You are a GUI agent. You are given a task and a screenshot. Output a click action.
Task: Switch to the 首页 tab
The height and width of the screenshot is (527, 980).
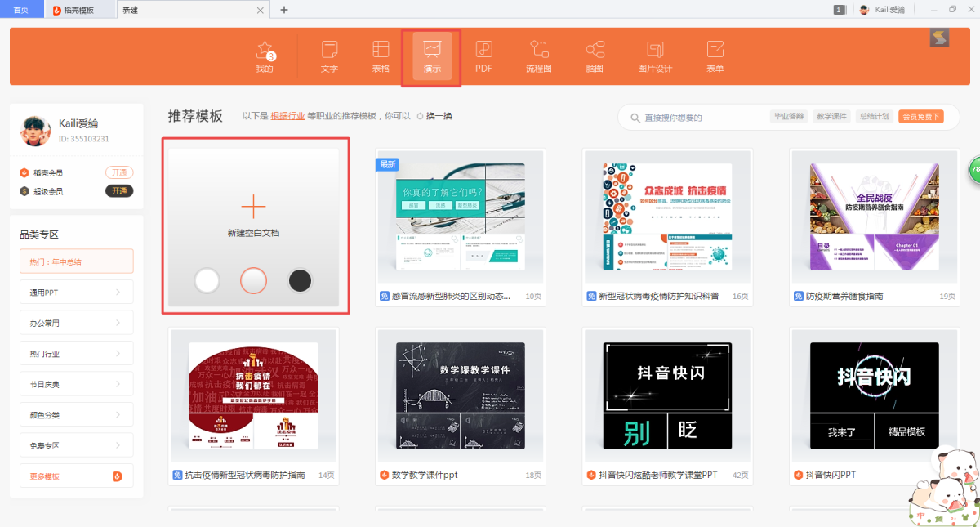21,10
